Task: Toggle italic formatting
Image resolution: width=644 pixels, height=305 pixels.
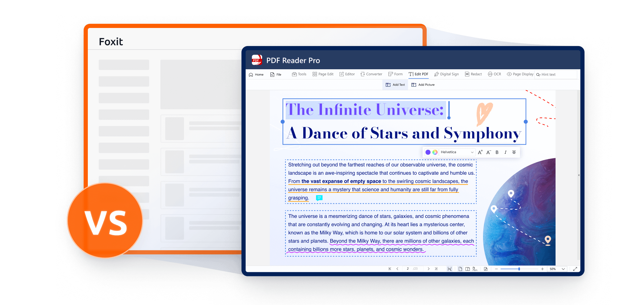Action: coord(505,152)
